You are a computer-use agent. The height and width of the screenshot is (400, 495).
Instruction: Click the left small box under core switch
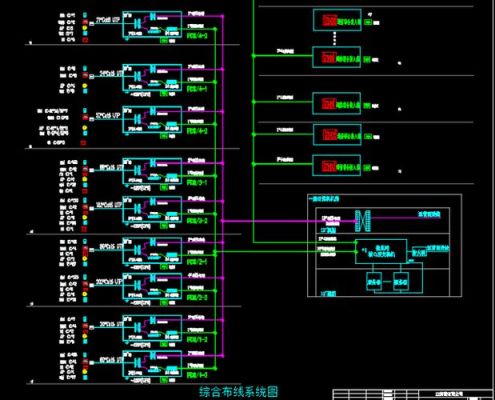[x=374, y=282]
